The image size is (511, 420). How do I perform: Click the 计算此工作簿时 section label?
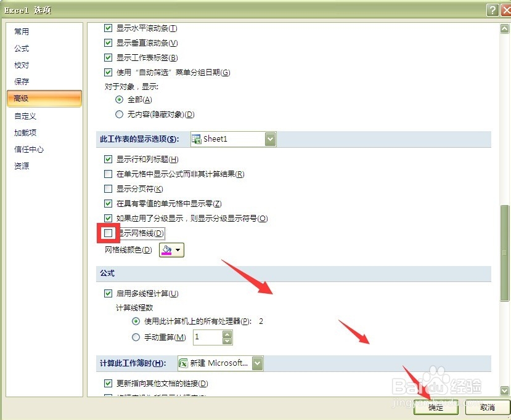[x=133, y=363]
